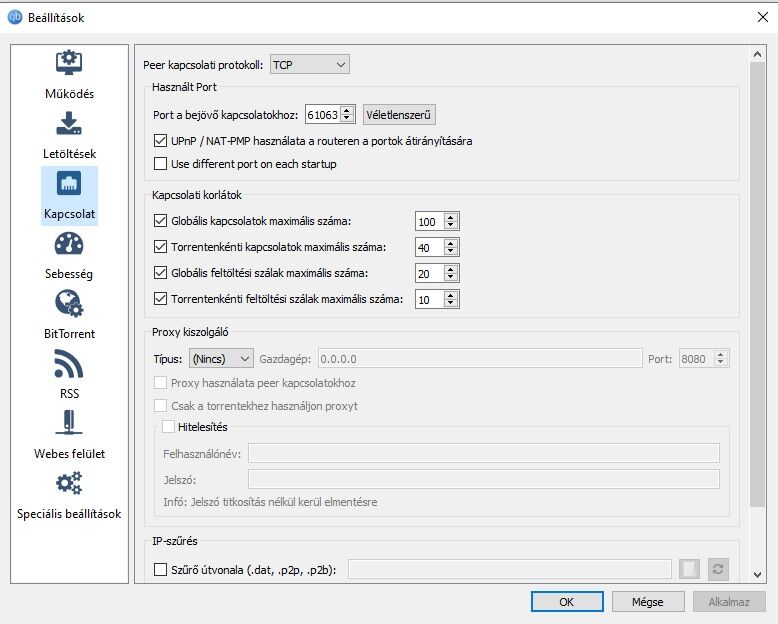Image resolution: width=778 pixels, height=624 pixels.
Task: Increase global upload slots 20
Action: pyautogui.click(x=451, y=269)
